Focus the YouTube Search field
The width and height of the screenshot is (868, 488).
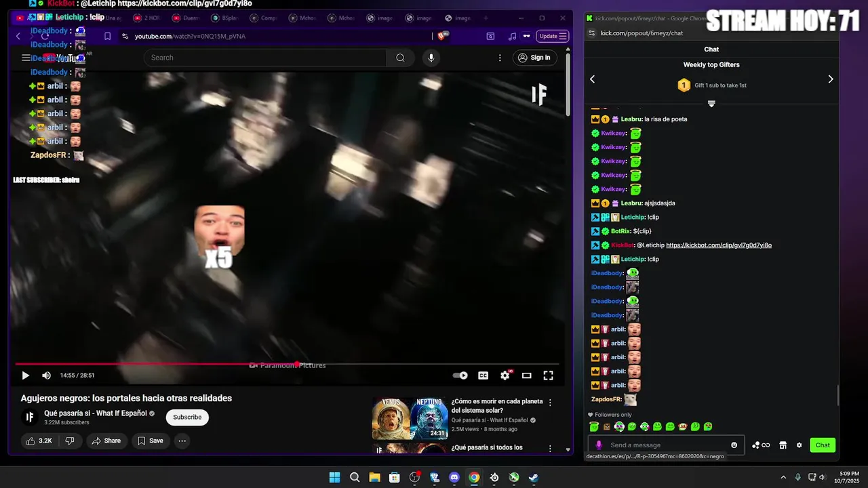pyautogui.click(x=265, y=58)
